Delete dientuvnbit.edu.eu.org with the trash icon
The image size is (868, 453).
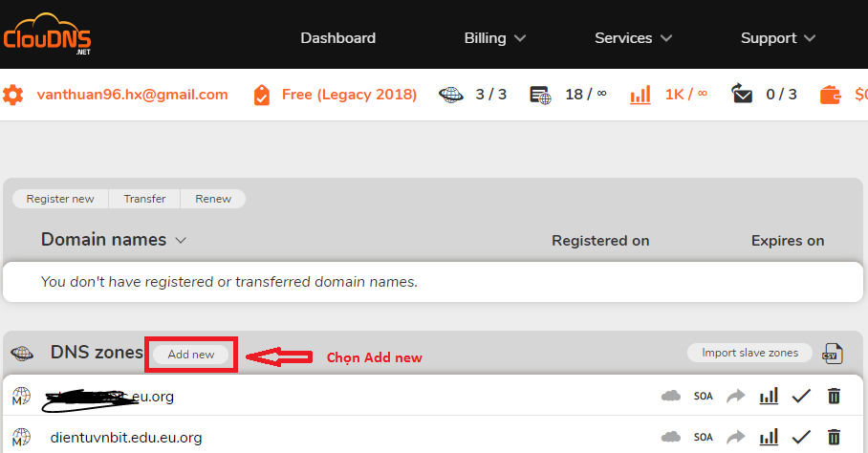834,437
